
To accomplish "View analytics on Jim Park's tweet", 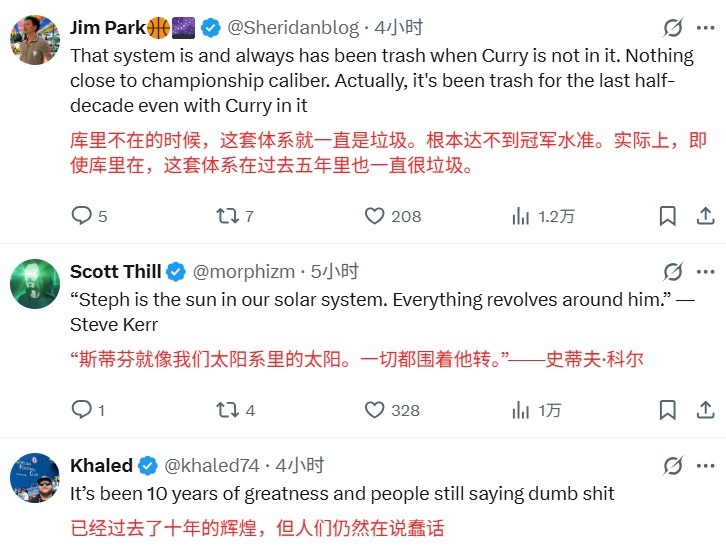I will pyautogui.click(x=521, y=216).
